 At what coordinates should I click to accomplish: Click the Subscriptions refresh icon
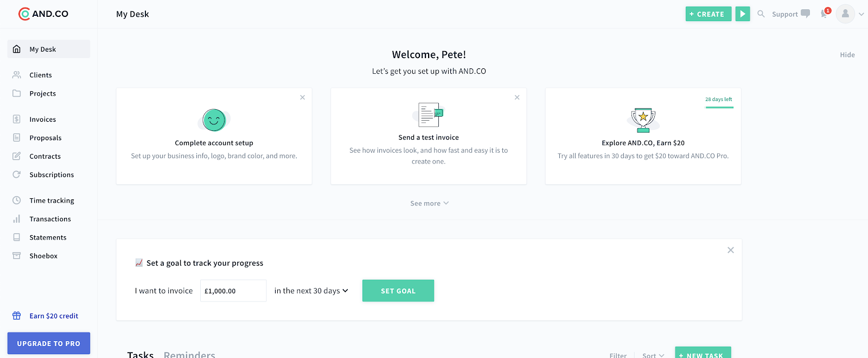tap(17, 174)
